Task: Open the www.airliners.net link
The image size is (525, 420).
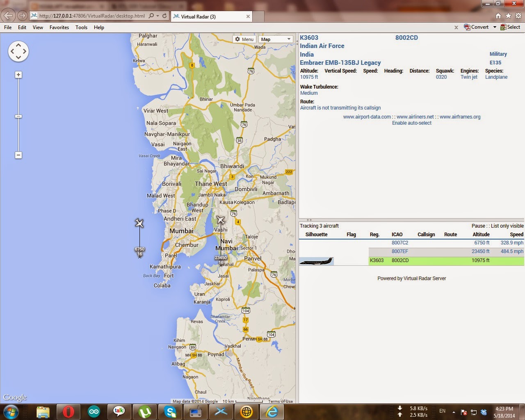Action: (x=415, y=117)
